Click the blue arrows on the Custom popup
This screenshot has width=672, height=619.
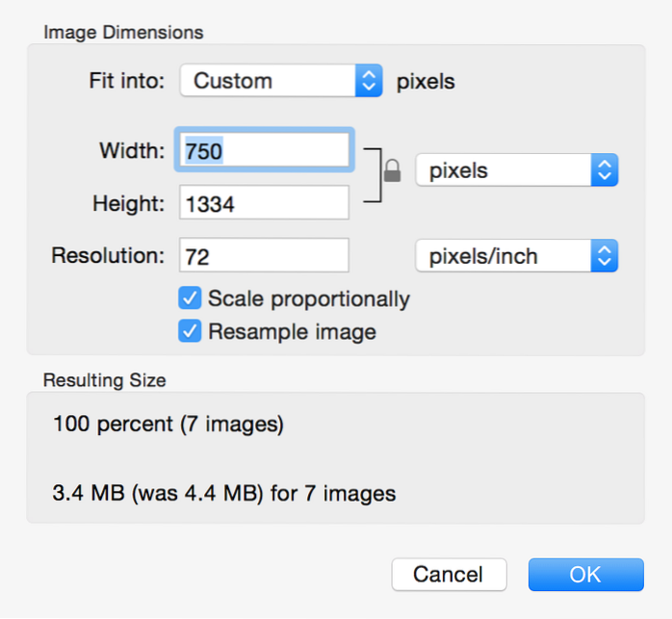coord(369,82)
